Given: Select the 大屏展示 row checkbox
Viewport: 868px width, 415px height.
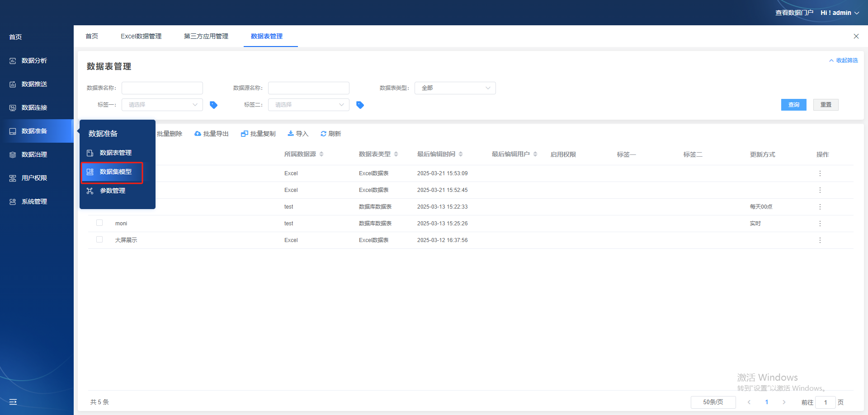Looking at the screenshot, I should click(99, 239).
